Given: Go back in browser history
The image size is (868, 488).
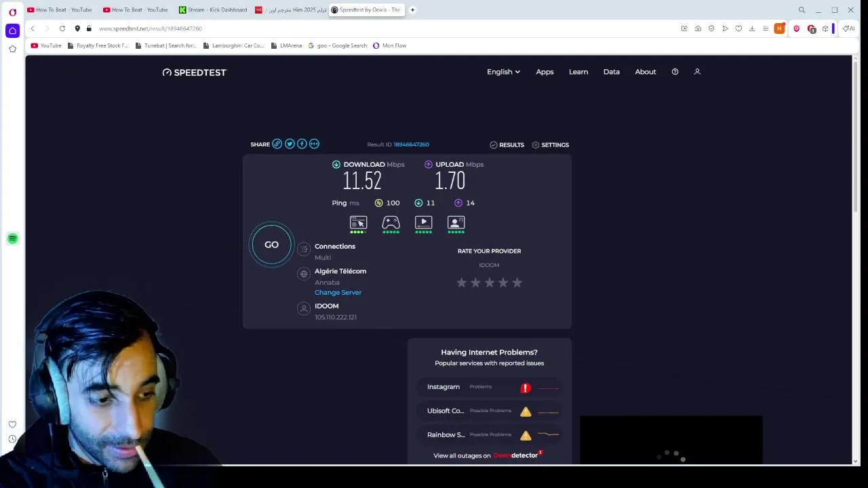Looking at the screenshot, I should pyautogui.click(x=33, y=28).
